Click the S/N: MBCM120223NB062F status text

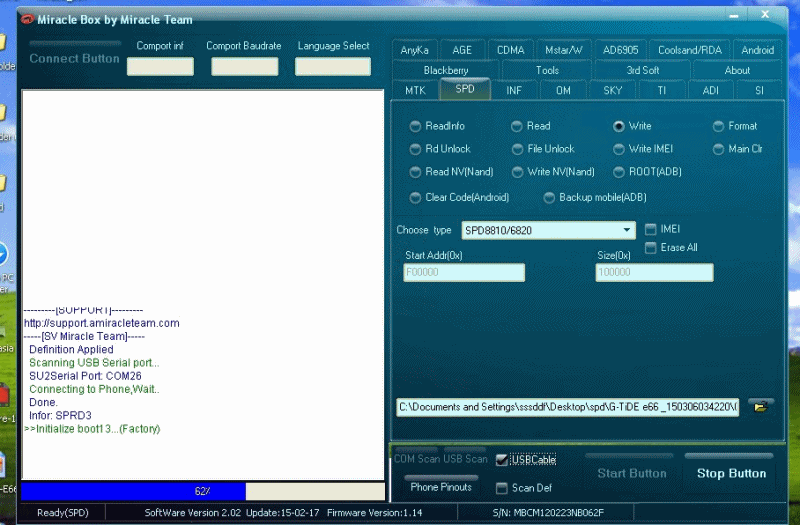548,513
